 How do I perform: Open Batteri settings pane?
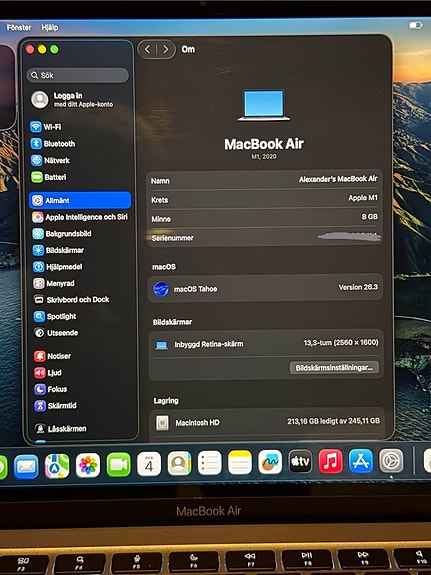pyautogui.click(x=49, y=177)
